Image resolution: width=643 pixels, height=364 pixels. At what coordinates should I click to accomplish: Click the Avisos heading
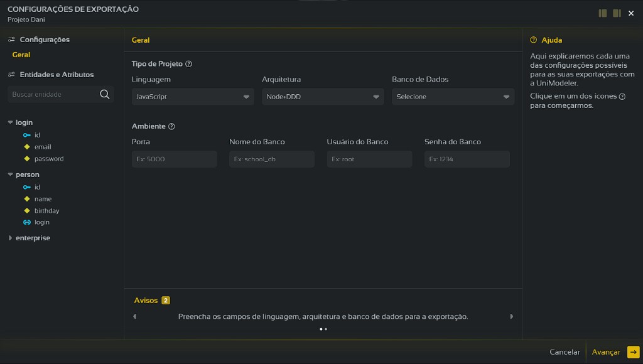pos(146,301)
